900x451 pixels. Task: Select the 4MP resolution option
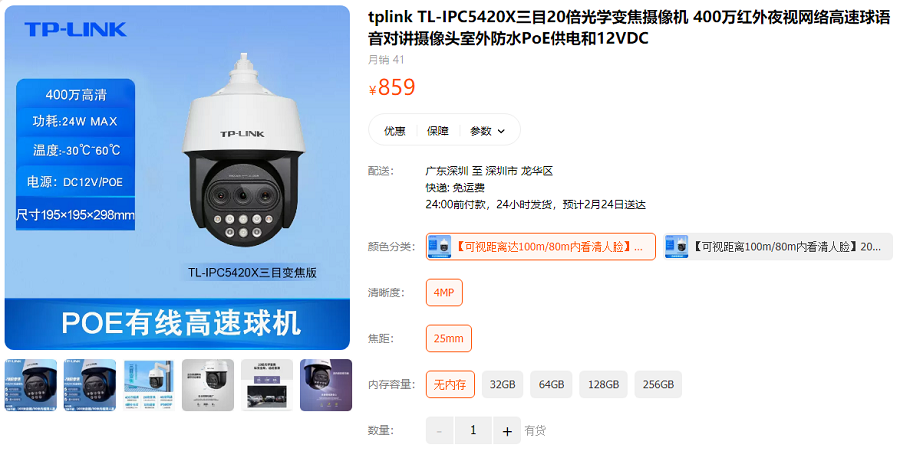[x=444, y=293]
